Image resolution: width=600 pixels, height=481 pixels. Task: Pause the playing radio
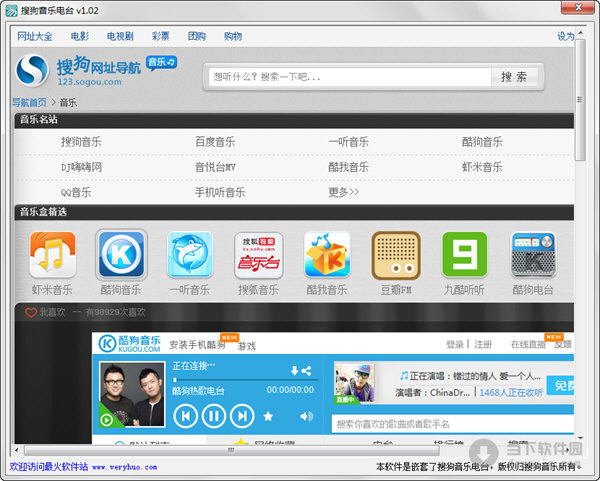point(214,416)
